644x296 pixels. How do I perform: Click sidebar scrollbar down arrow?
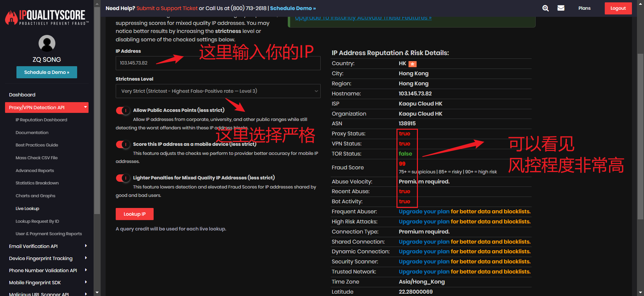(97, 293)
